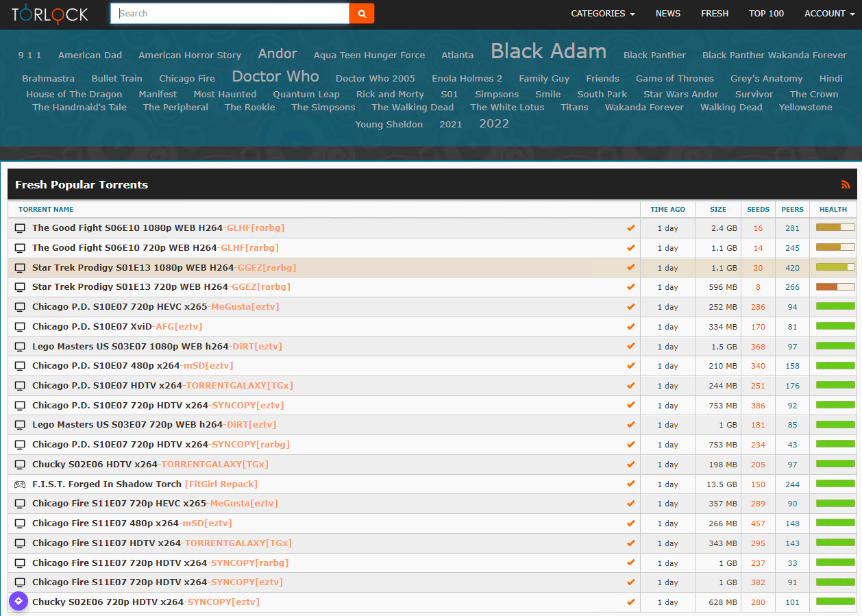Open the Yellowstone tag
The width and height of the screenshot is (862, 616).
tap(806, 107)
